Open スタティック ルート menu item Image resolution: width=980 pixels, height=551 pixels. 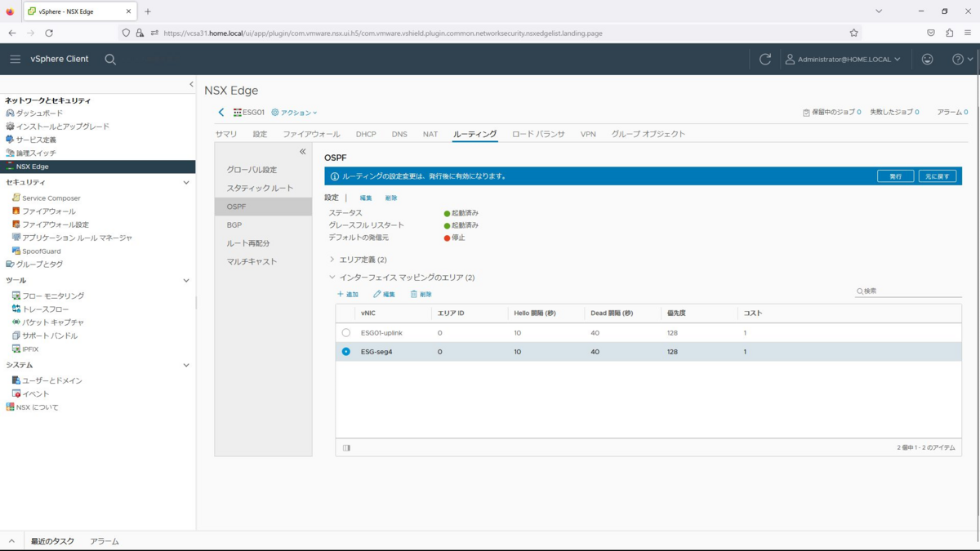pos(263,189)
